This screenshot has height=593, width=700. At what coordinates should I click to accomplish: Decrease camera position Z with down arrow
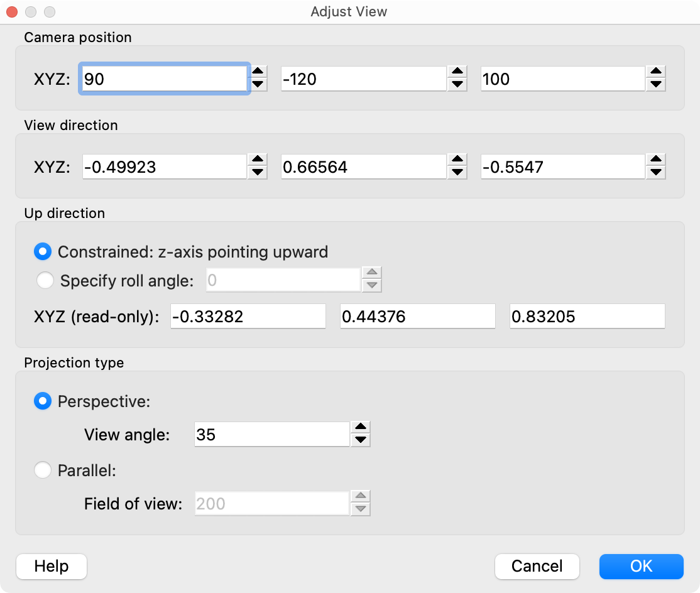tap(656, 84)
